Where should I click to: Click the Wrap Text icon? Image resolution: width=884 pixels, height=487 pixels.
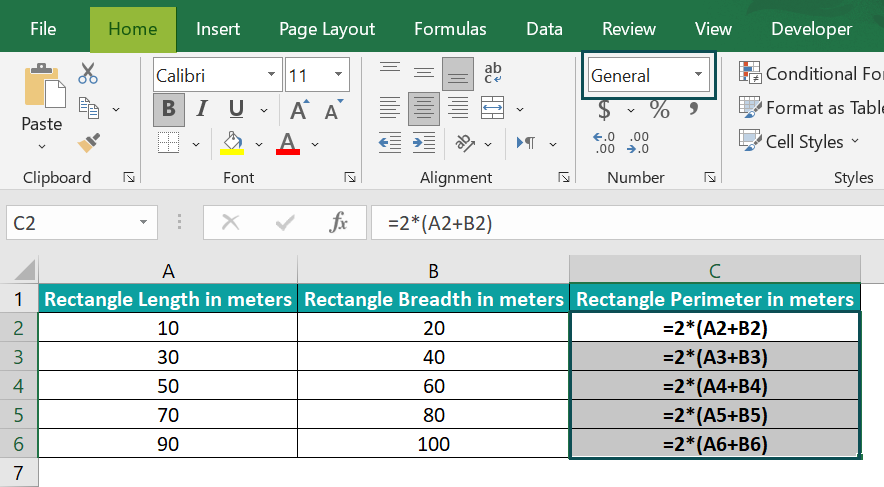coord(493,73)
